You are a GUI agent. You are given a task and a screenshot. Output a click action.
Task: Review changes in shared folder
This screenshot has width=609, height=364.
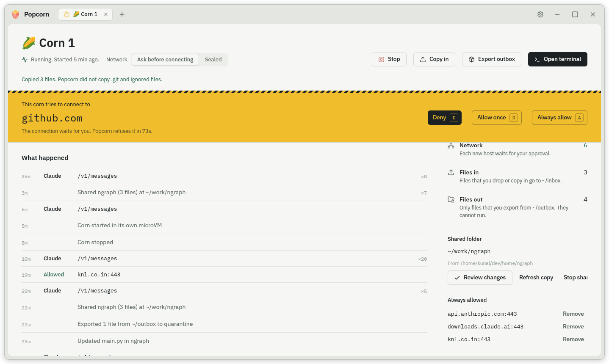[480, 278]
